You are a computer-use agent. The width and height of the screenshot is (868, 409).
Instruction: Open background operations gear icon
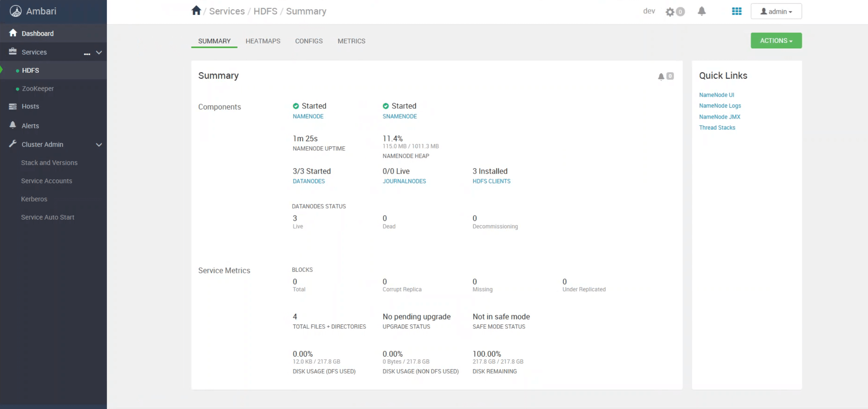point(670,12)
